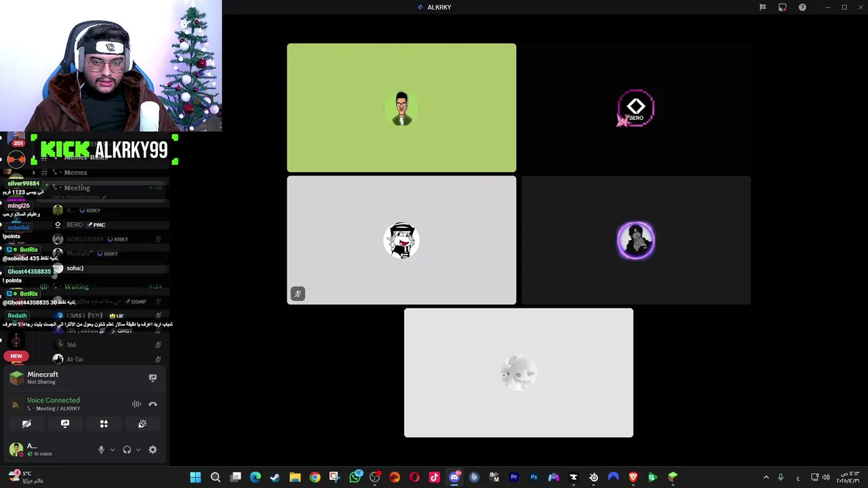Open Windows Start menu

coord(195,477)
